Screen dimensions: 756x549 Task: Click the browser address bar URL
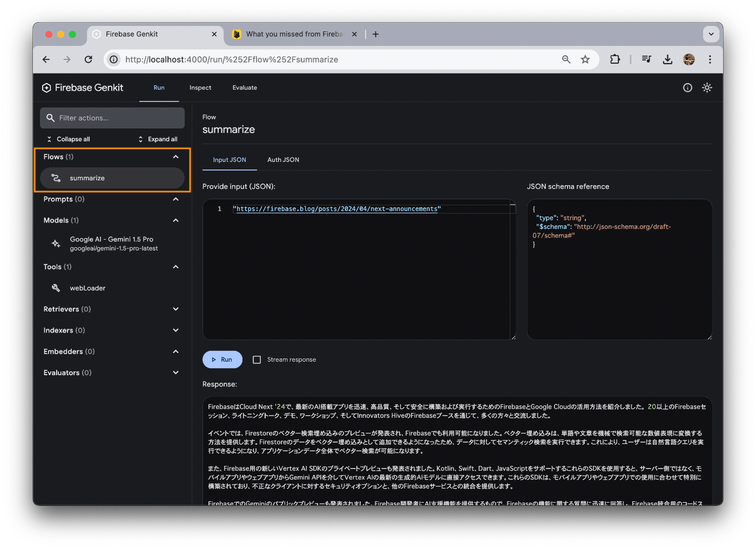click(x=232, y=59)
